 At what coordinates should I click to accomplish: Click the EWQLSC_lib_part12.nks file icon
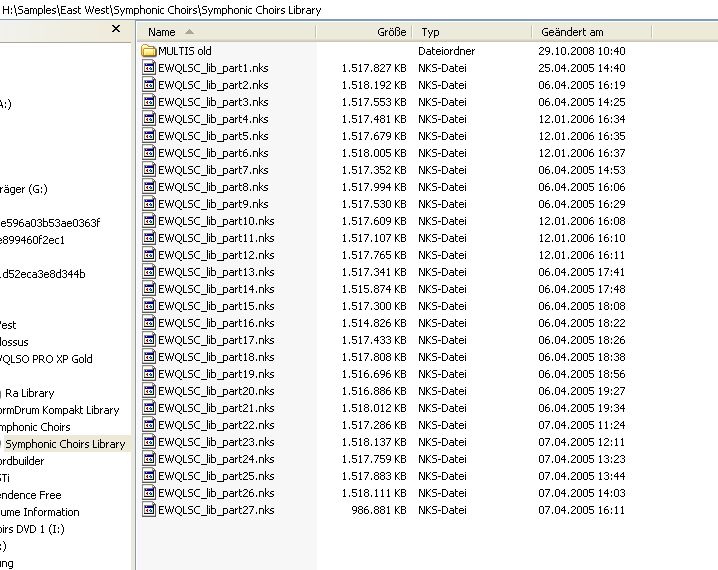point(149,255)
